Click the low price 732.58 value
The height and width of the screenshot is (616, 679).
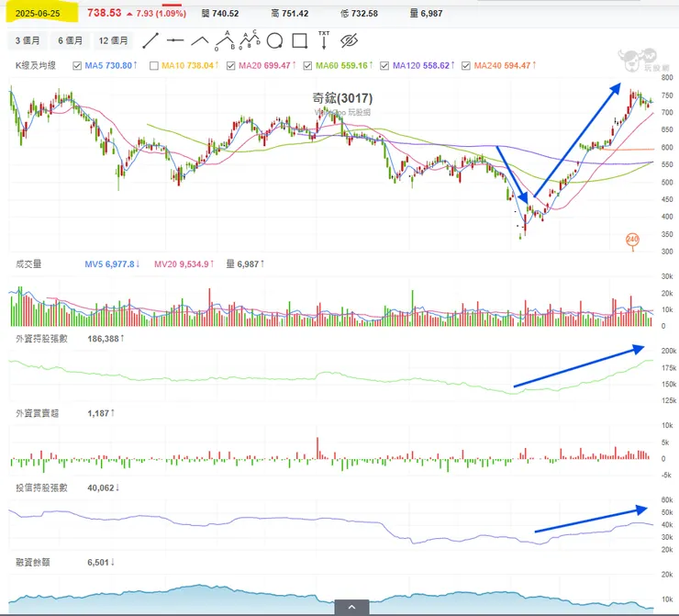[364, 14]
